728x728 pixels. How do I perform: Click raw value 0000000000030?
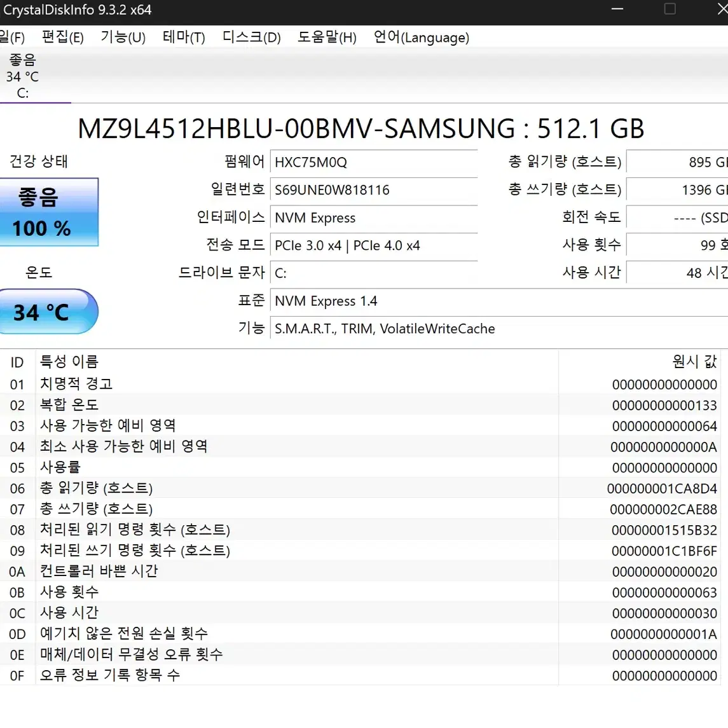[x=664, y=614]
